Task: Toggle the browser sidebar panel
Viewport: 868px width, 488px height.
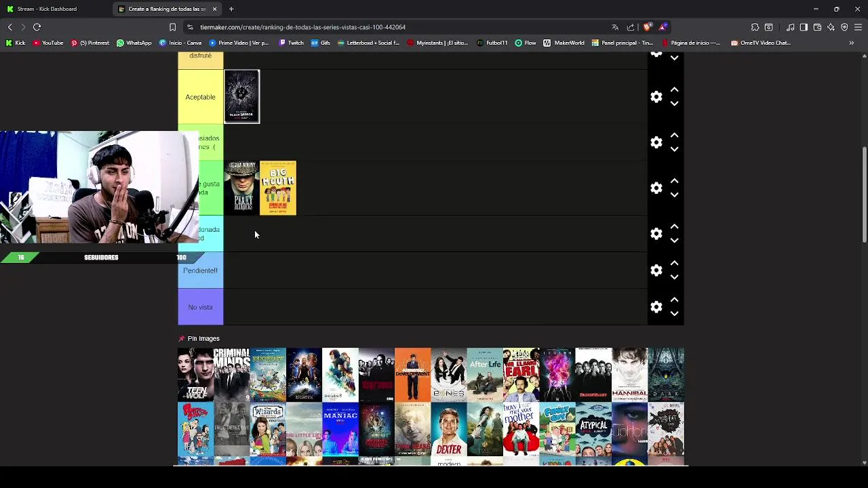Action: pyautogui.click(x=804, y=27)
